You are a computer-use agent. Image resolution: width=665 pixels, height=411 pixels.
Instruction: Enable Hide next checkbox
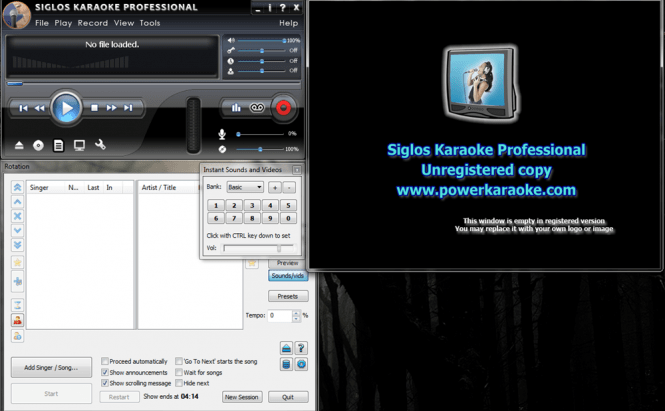click(179, 383)
